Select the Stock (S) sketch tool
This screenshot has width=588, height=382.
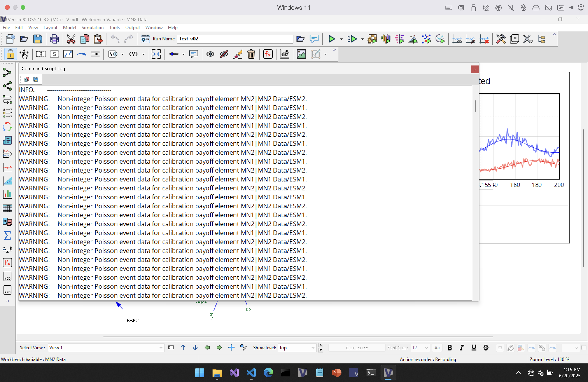click(x=54, y=54)
